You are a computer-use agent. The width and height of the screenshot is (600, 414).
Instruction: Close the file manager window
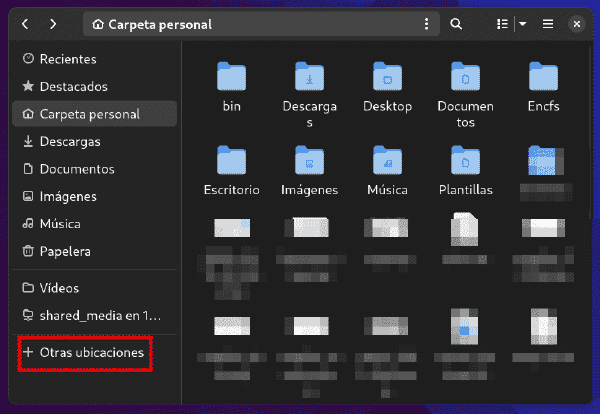pos(577,24)
